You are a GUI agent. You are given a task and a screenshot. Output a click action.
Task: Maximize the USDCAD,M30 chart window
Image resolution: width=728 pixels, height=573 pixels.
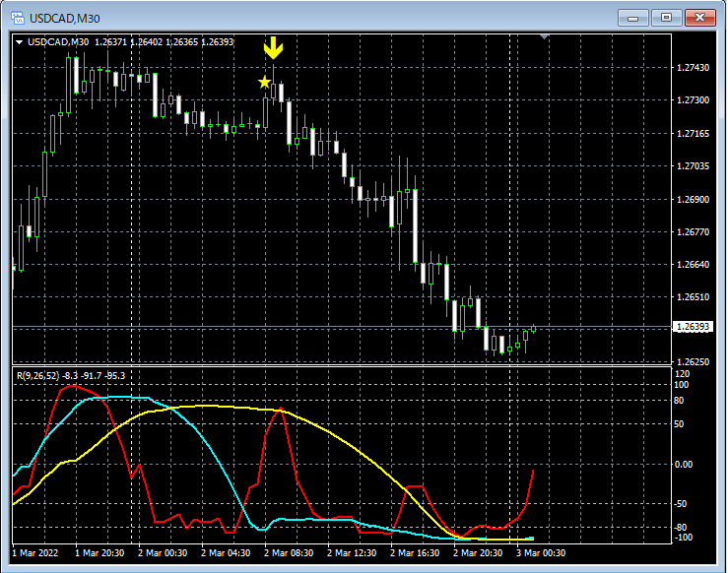tap(666, 18)
